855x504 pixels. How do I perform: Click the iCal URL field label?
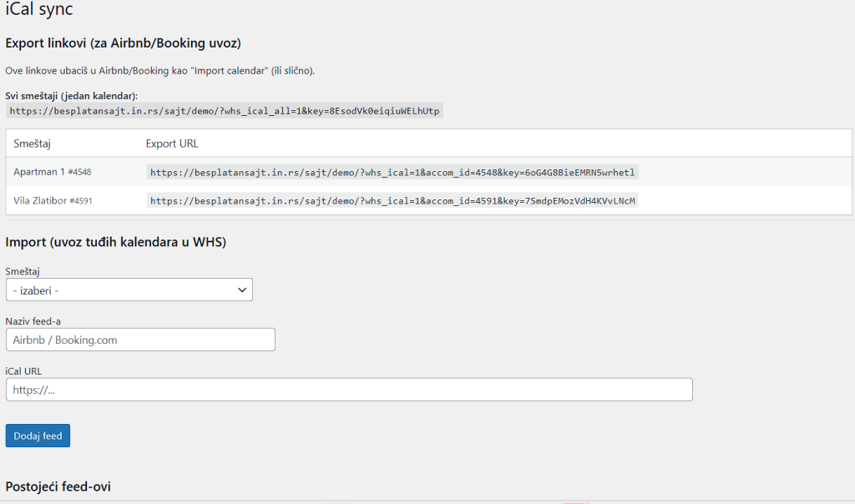click(x=23, y=370)
